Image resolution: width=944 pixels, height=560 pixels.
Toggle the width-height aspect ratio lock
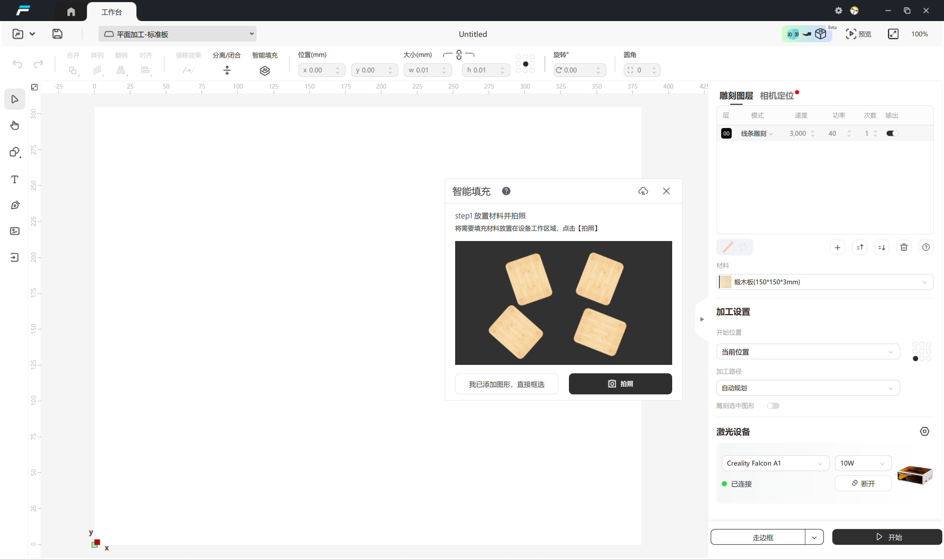click(x=459, y=55)
